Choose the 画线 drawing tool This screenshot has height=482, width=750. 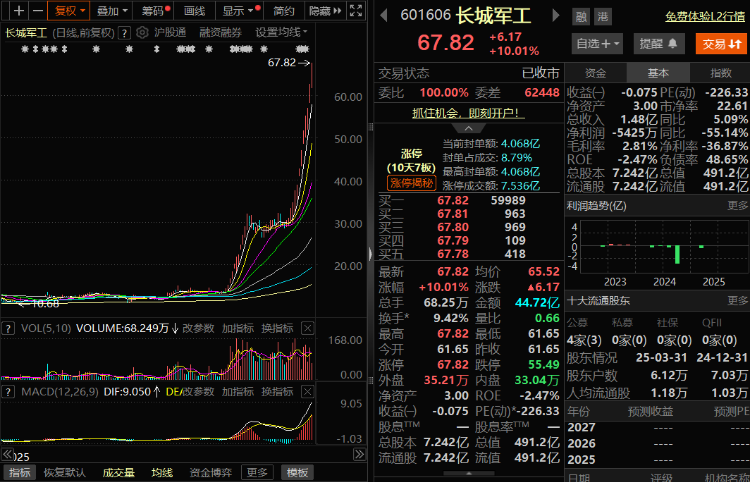195,11
